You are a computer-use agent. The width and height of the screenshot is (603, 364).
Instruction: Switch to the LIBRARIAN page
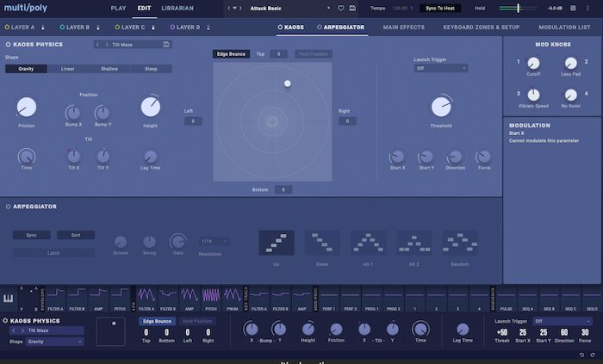point(177,8)
